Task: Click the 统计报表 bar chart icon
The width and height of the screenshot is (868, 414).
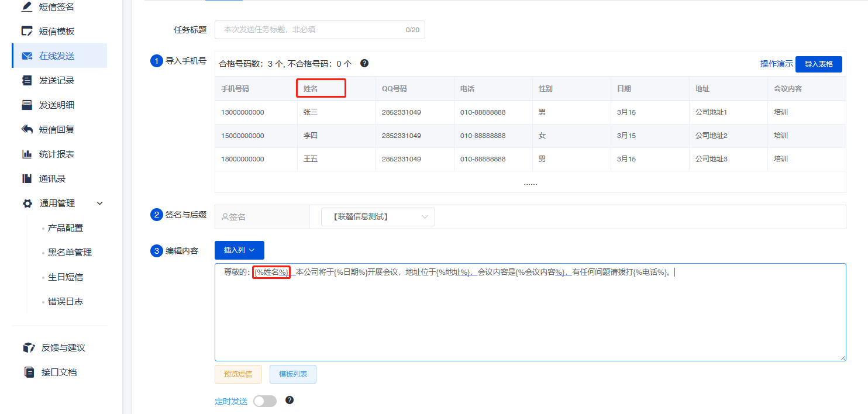Action: (27, 154)
